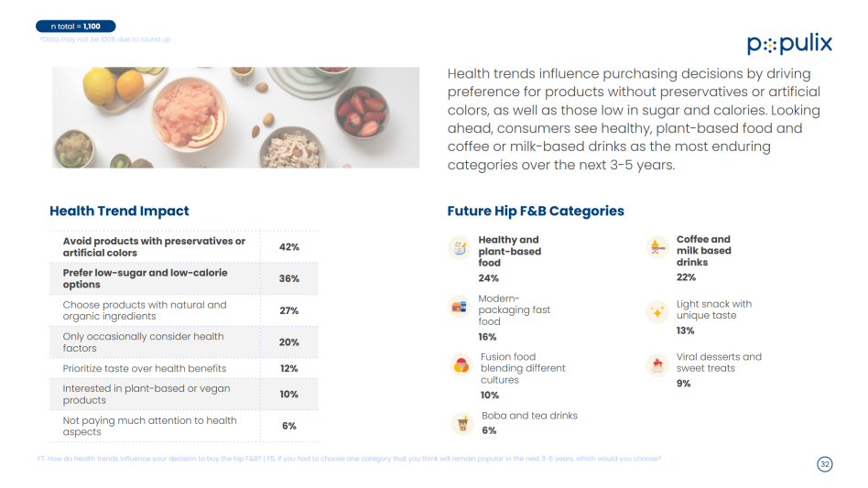This screenshot has height=488, width=868.
Task: Click the n total = 1,100 badge
Action: (x=76, y=26)
